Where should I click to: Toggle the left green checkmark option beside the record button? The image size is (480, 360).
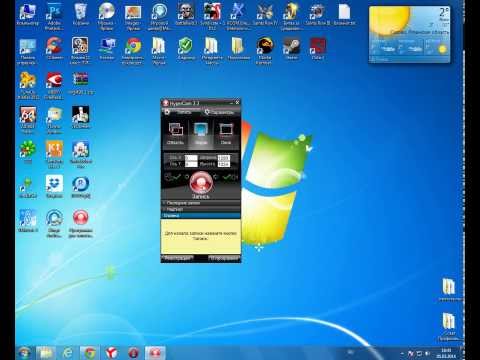pyautogui.click(x=176, y=177)
